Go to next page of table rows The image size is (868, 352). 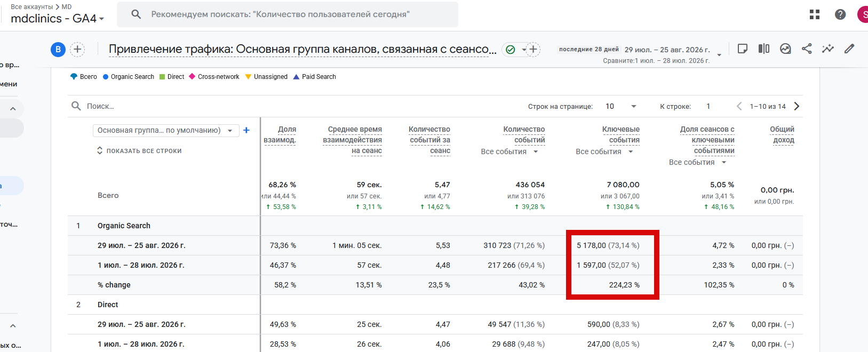coord(797,106)
